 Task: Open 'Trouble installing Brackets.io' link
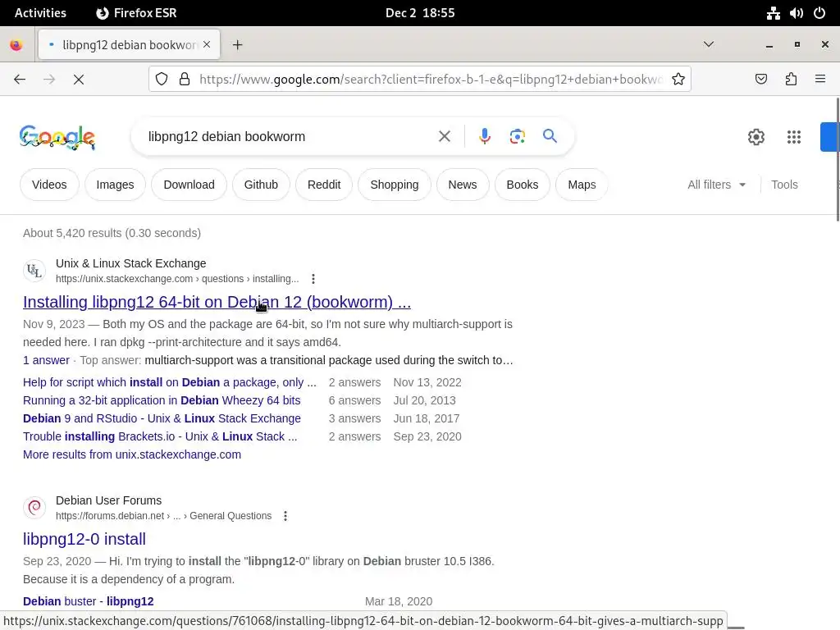click(160, 436)
